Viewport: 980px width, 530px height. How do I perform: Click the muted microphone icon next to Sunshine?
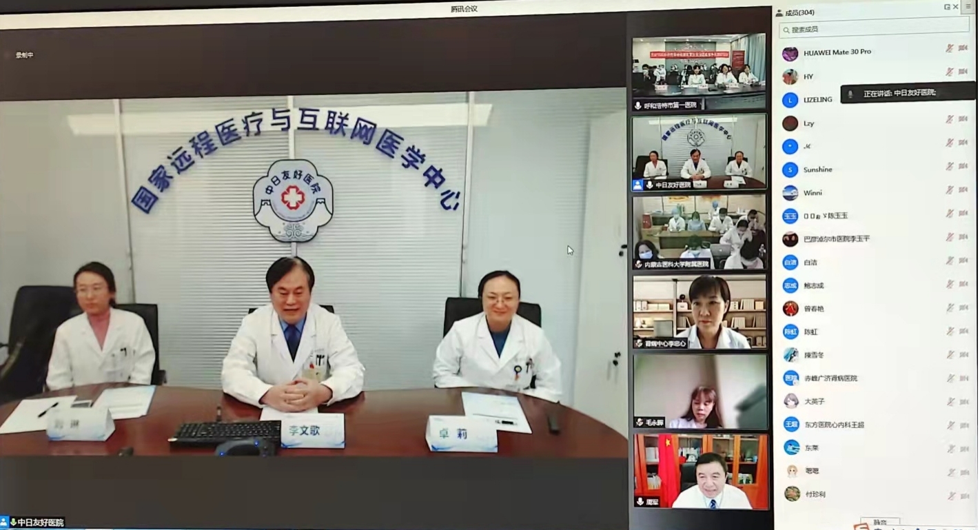(950, 167)
